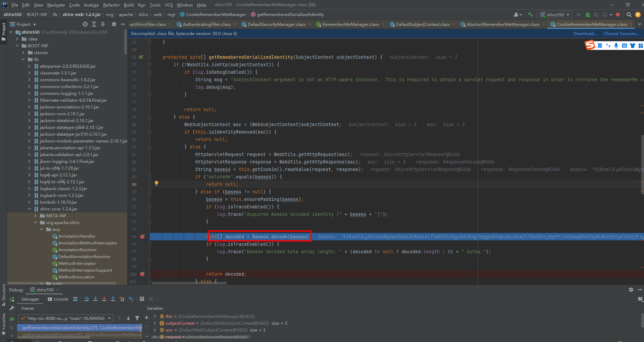
Task: Collapse shiro-core-1.2.4.jar node
Action: pyautogui.click(x=29, y=209)
